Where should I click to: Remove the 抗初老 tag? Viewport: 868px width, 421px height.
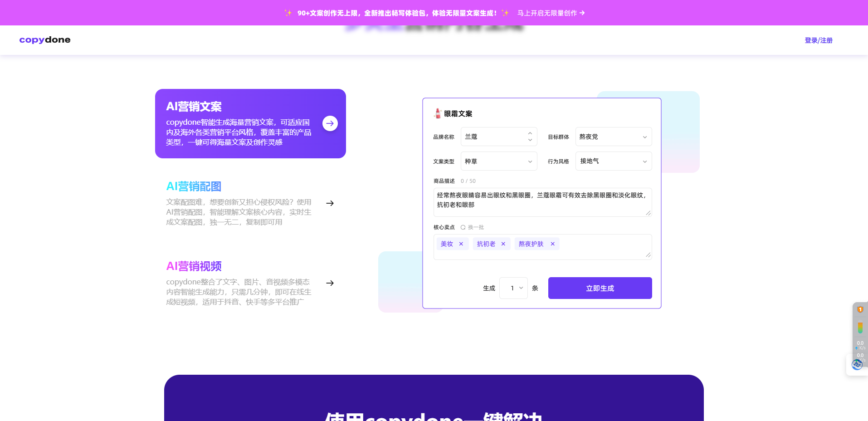[x=503, y=244]
